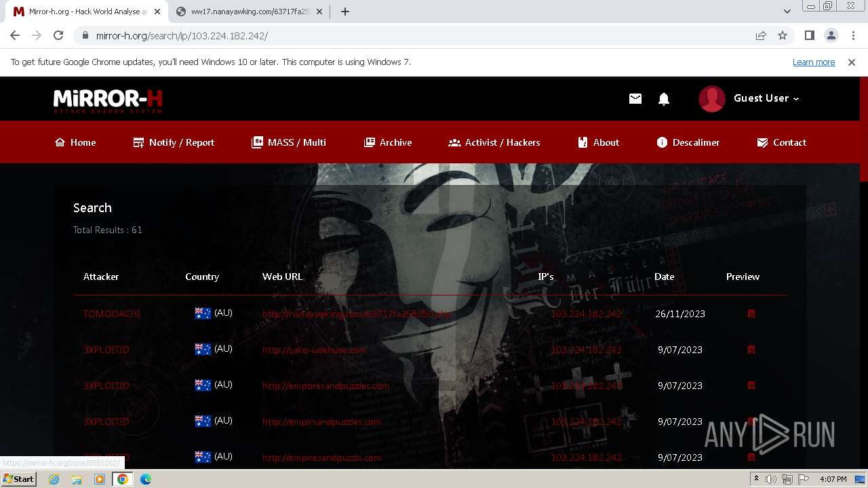Click IP link in TOMODACHI row

click(x=586, y=314)
